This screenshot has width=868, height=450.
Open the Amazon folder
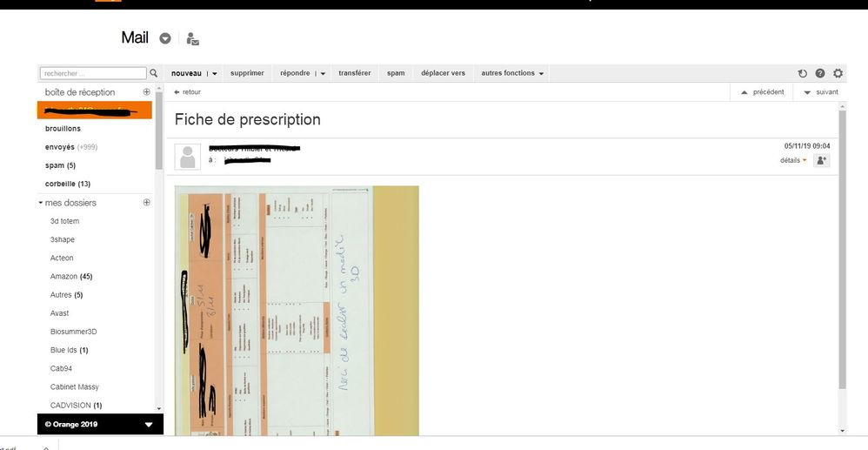[64, 276]
